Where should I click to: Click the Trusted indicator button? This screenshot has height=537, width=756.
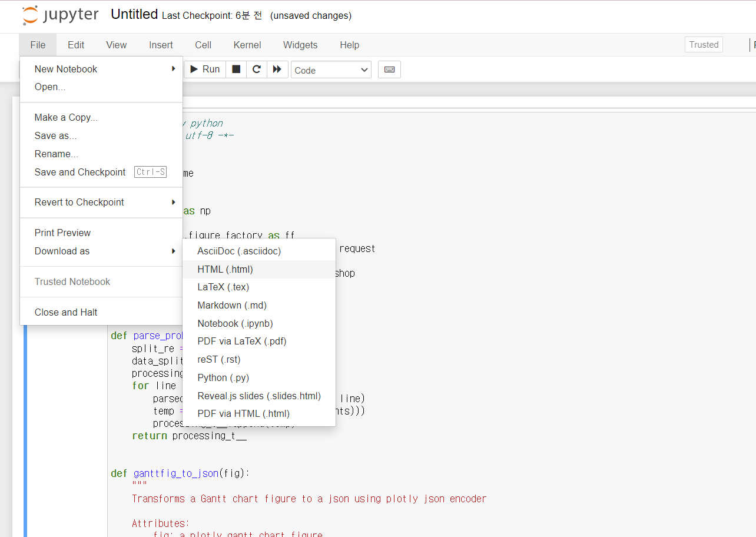pos(704,45)
